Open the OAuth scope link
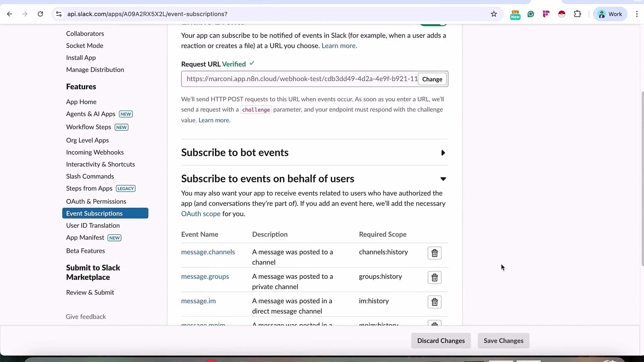 pyautogui.click(x=201, y=214)
